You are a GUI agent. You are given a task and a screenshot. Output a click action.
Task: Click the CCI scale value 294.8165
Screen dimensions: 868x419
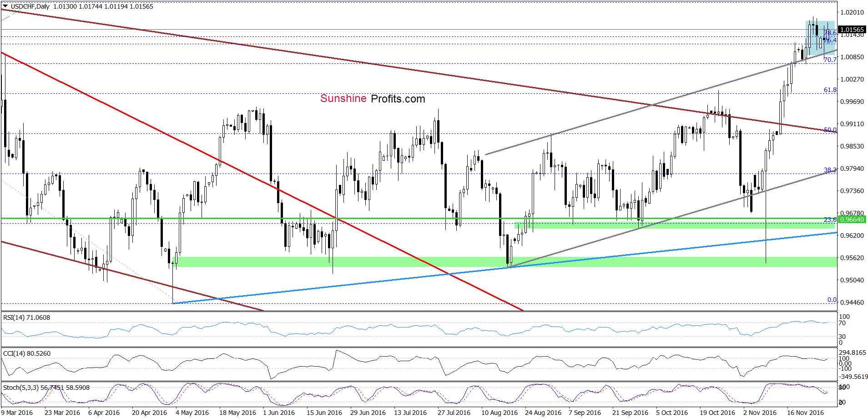click(853, 353)
